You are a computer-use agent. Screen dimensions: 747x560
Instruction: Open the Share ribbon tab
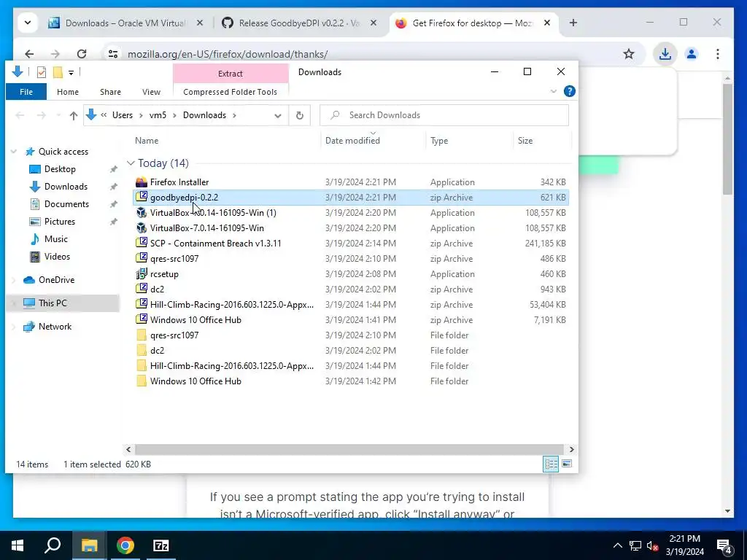[x=111, y=92]
